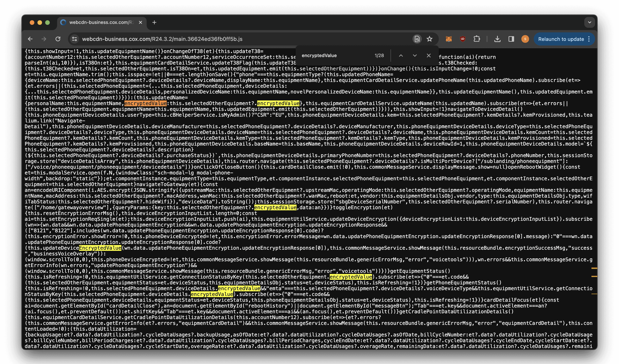619x364 pixels.
Task: Open the three-dot Chrome menu
Action: point(589,39)
